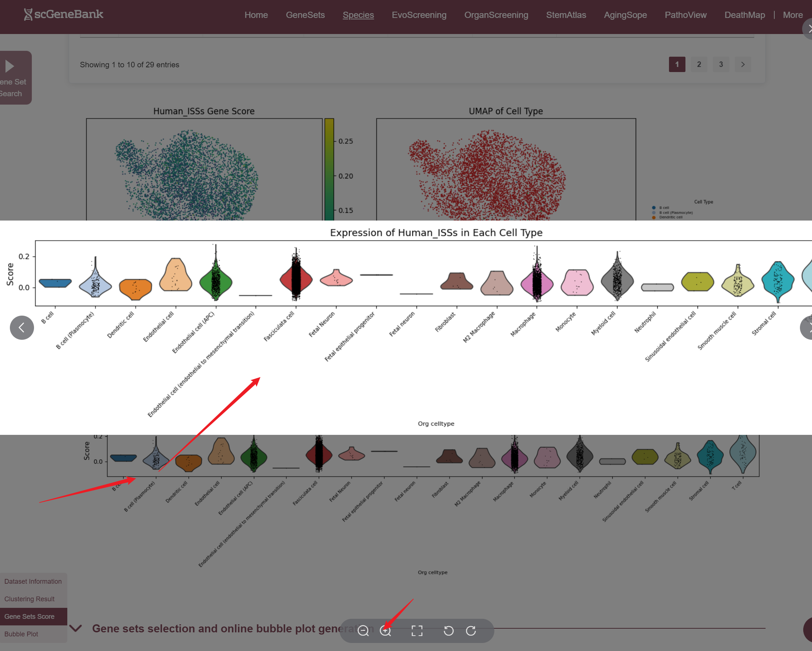This screenshot has height=651, width=812.
Task: Click the fullscreen toggle icon
Action: (x=417, y=631)
